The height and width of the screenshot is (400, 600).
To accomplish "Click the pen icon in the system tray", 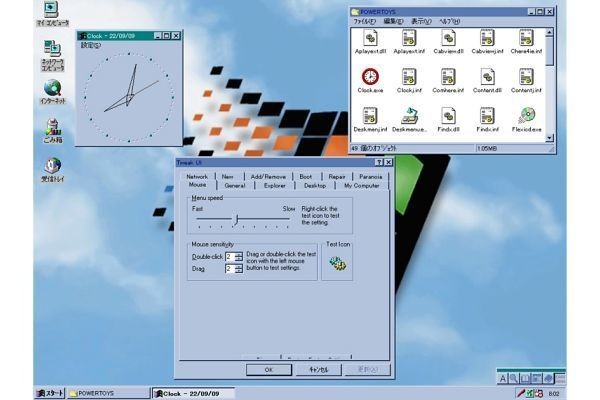I will click(x=521, y=393).
